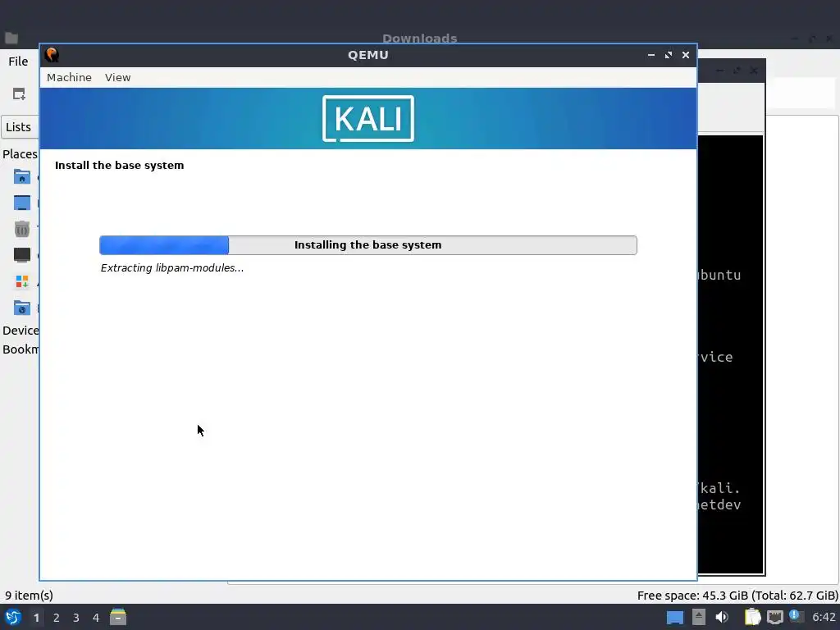Switch to workspace 2

(x=57, y=618)
